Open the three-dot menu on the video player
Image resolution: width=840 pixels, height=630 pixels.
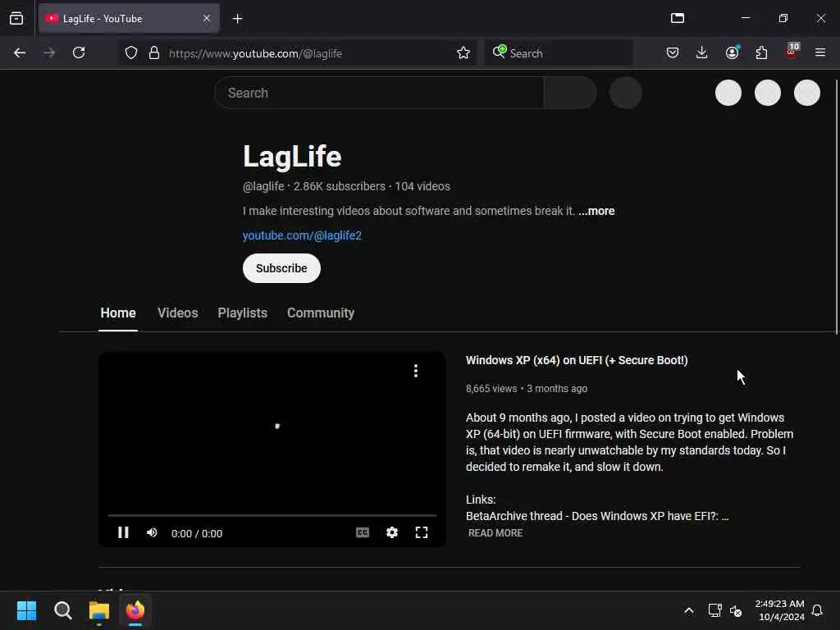(x=416, y=371)
